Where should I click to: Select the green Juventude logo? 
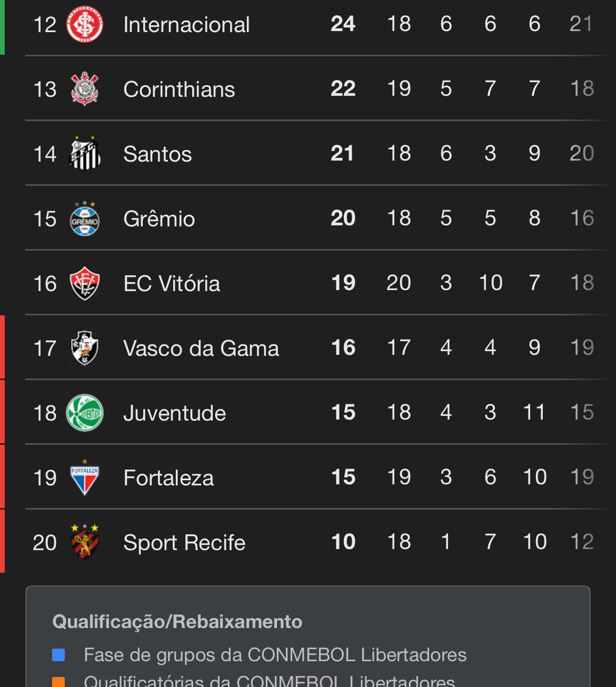(85, 413)
